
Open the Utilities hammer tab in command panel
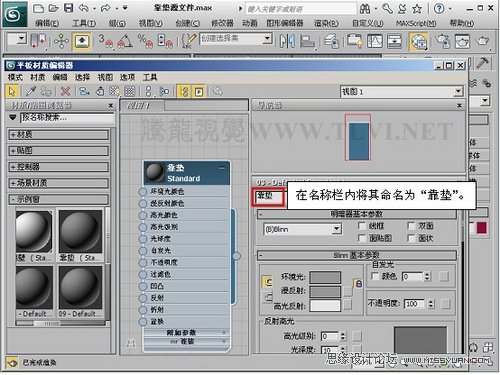tap(482, 62)
